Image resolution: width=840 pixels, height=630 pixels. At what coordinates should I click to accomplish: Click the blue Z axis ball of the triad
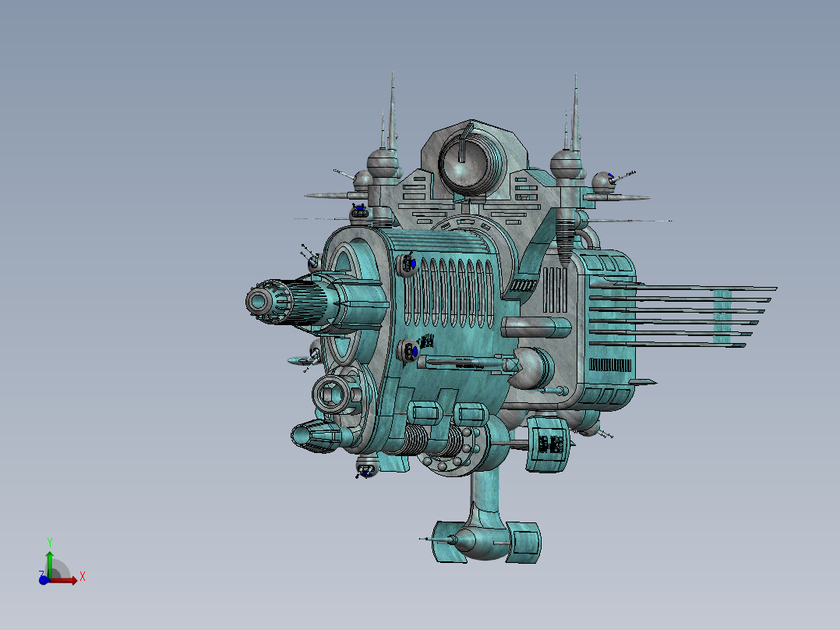pos(44,579)
